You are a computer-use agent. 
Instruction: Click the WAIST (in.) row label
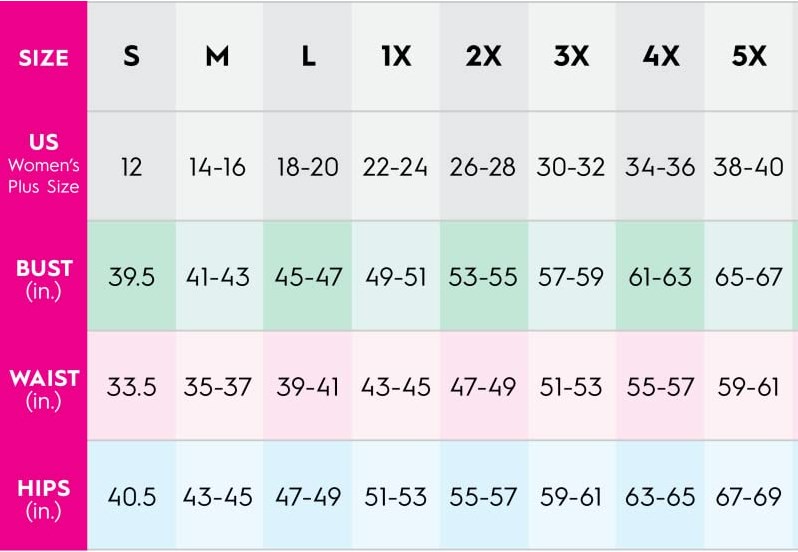(44, 389)
